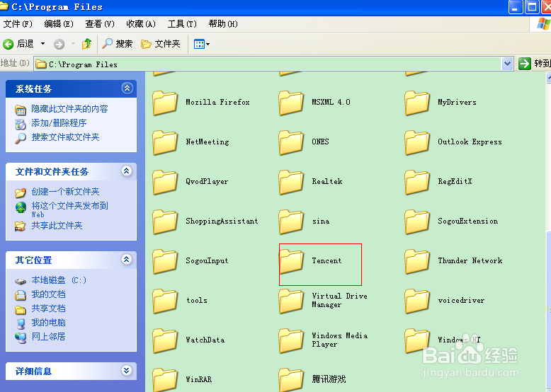
Task: Select the MyDrivers folder icon
Action: [417, 103]
